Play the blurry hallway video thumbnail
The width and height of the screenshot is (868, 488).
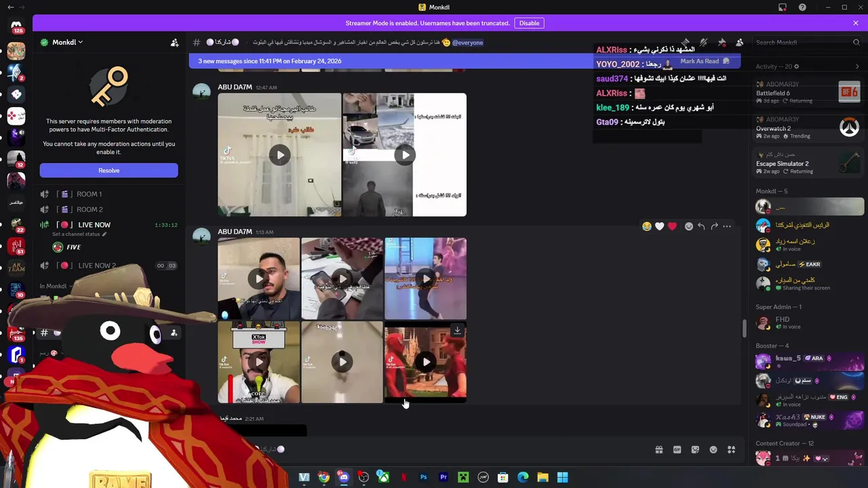(342, 362)
